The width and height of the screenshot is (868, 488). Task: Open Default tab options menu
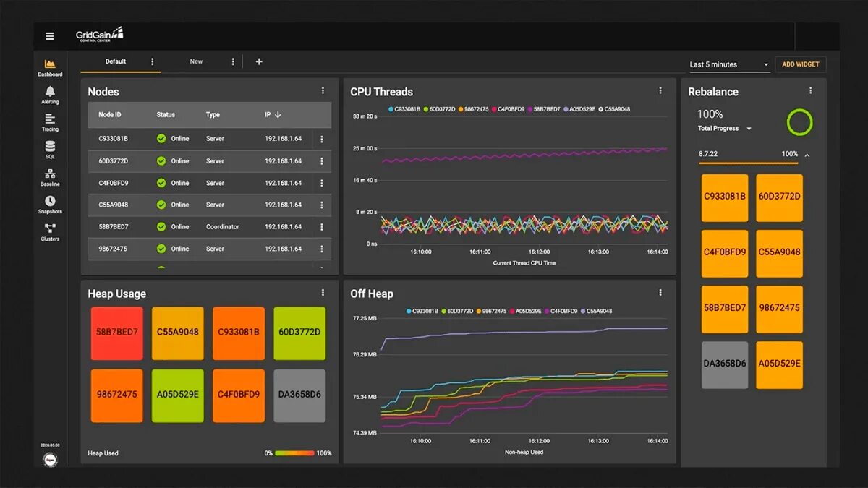click(x=152, y=61)
